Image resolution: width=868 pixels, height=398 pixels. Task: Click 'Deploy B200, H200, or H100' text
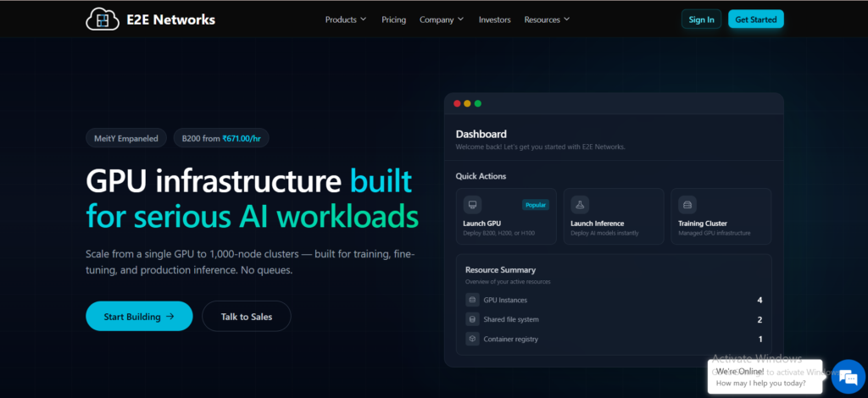499,233
